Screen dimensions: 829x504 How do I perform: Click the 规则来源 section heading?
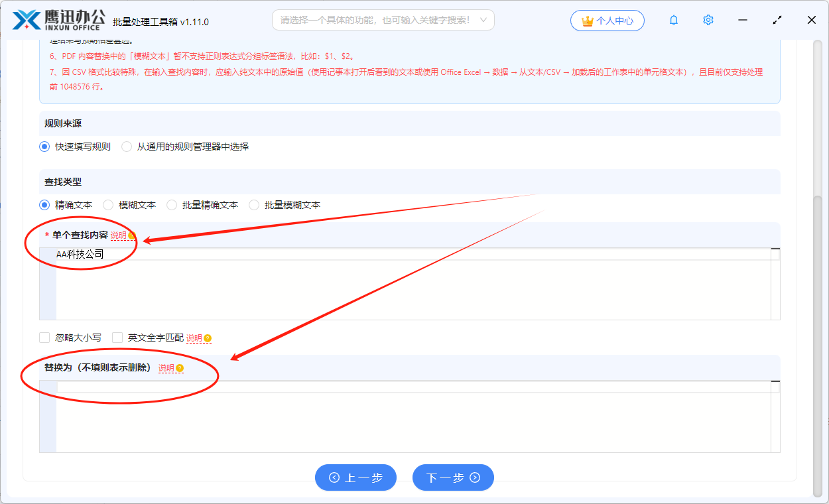[63, 123]
